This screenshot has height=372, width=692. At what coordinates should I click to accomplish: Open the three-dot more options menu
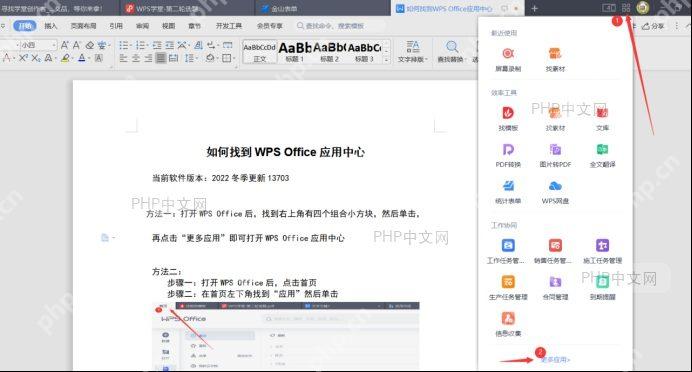pos(677,26)
